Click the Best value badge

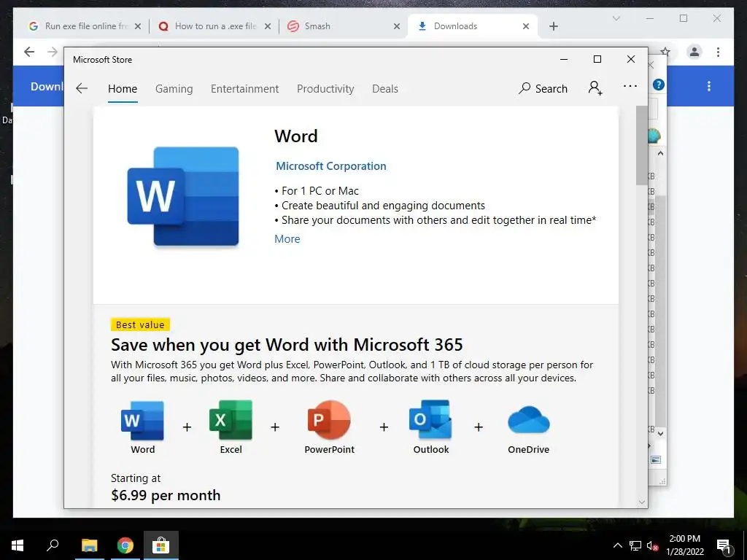pos(140,324)
